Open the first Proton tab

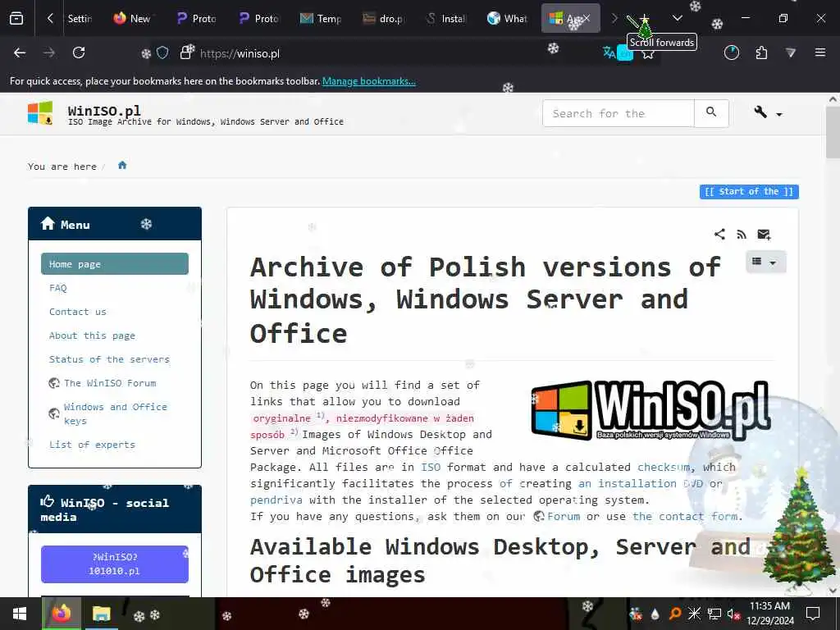[x=197, y=19]
